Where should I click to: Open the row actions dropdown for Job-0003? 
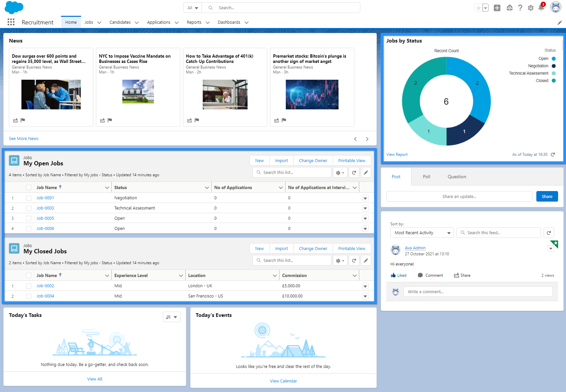click(365, 209)
